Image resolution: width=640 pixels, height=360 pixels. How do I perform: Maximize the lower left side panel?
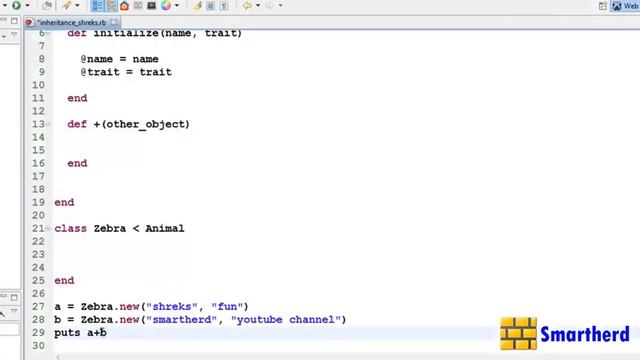14,297
